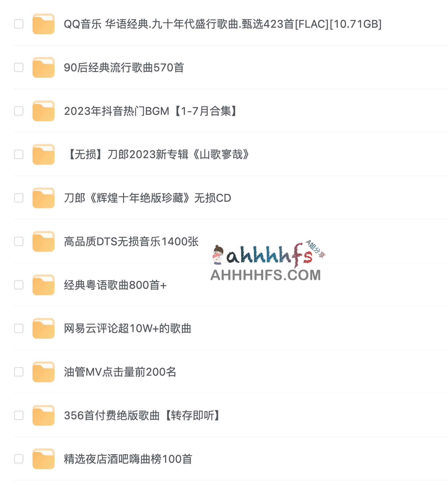The height and width of the screenshot is (491, 448).
Task: Open 经典粤语歌曲800首+ folder name
Action: point(116,285)
